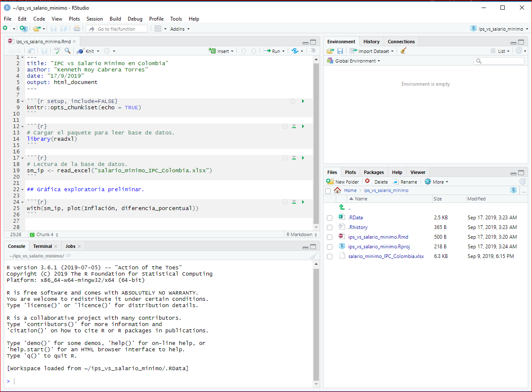
Task: Open an existing file via the folder icon
Action: tap(37, 29)
